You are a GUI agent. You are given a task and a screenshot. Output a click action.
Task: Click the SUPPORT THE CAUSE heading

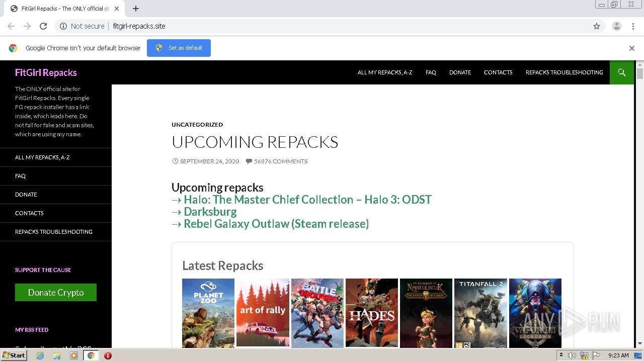point(43,270)
